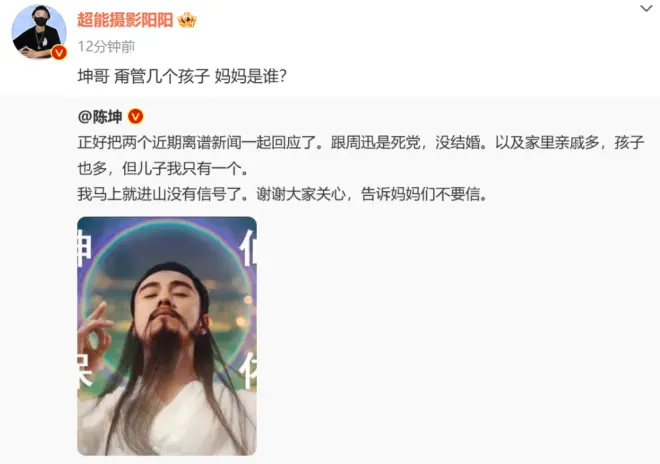This screenshot has height=464, width=660.
Task: Click the 12分钟前 post timestamp
Action: [106, 47]
